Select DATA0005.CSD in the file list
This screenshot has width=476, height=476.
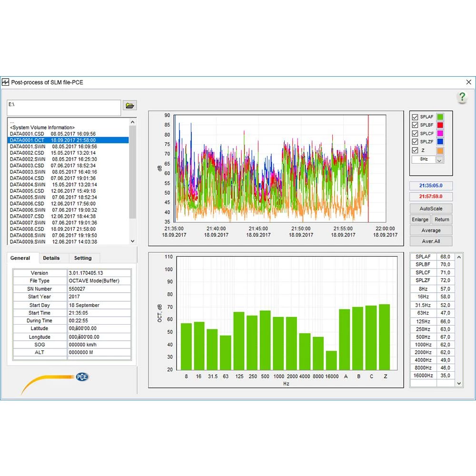click(27, 191)
